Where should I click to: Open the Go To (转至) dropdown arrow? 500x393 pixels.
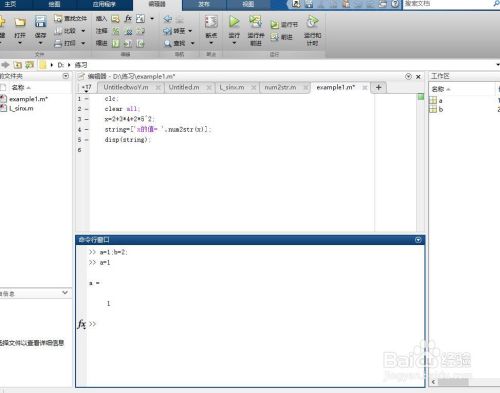coord(190,31)
